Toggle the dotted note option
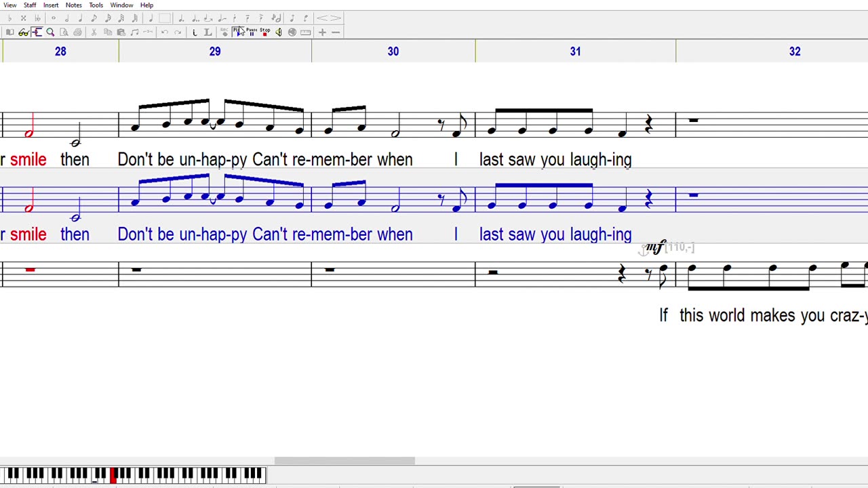Screen dimensions: 868x488 [181, 18]
